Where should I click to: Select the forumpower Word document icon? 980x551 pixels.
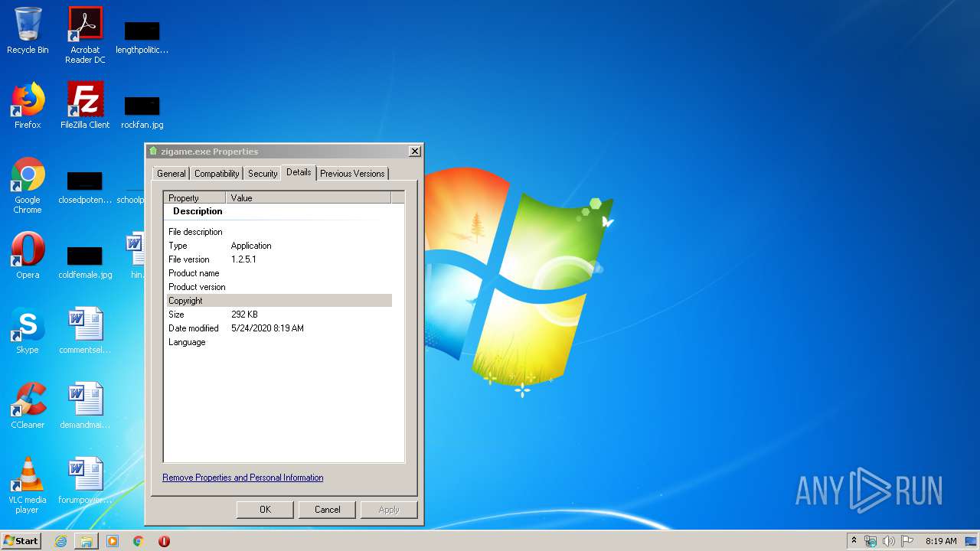click(85, 481)
